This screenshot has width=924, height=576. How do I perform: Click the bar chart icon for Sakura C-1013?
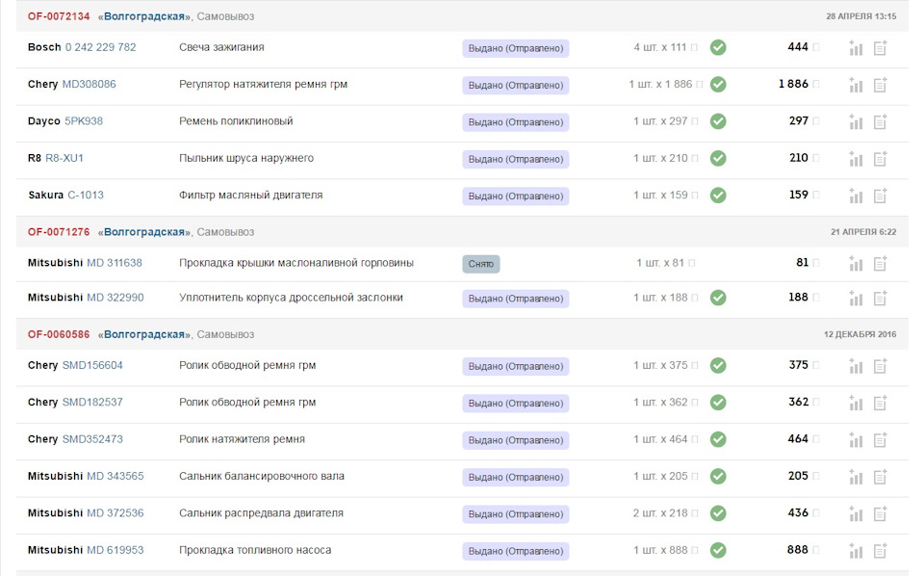point(855,196)
